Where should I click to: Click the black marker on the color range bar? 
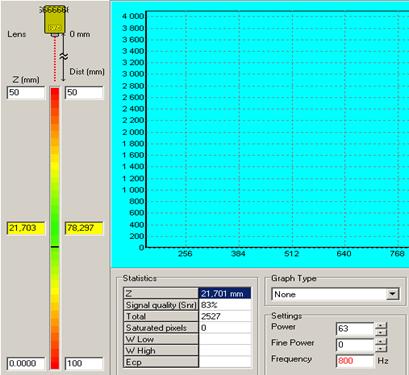point(55,247)
